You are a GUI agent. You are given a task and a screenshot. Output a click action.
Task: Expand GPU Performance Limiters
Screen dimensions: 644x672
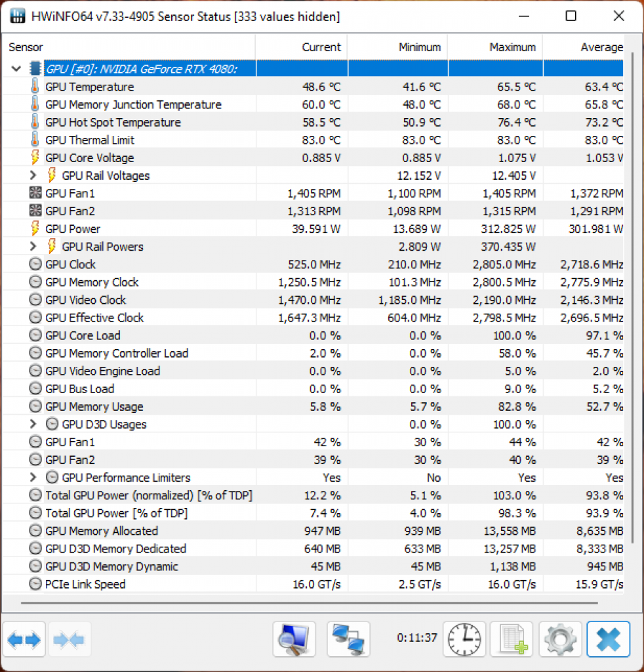[33, 477]
